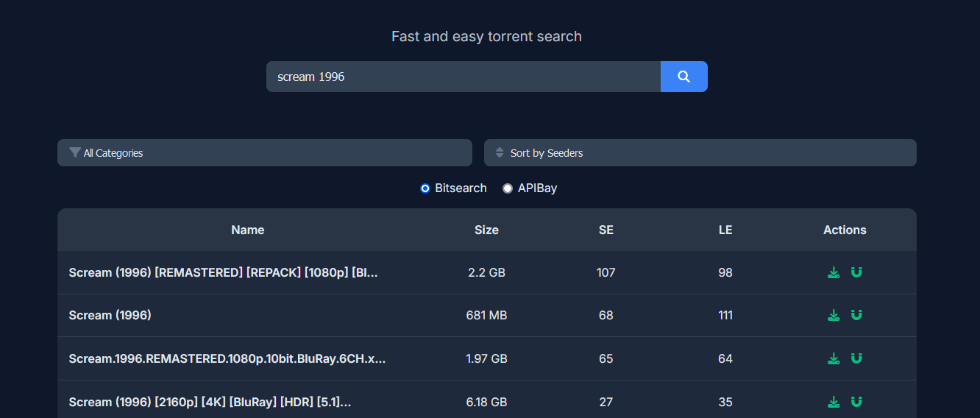Select the Bitsearch source radio button
The height and width of the screenshot is (418, 980).
coord(425,188)
